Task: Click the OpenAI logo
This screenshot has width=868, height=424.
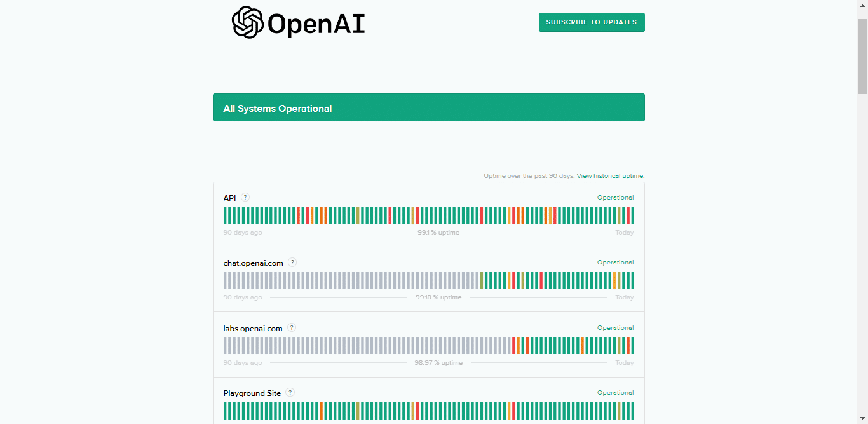Action: click(299, 23)
